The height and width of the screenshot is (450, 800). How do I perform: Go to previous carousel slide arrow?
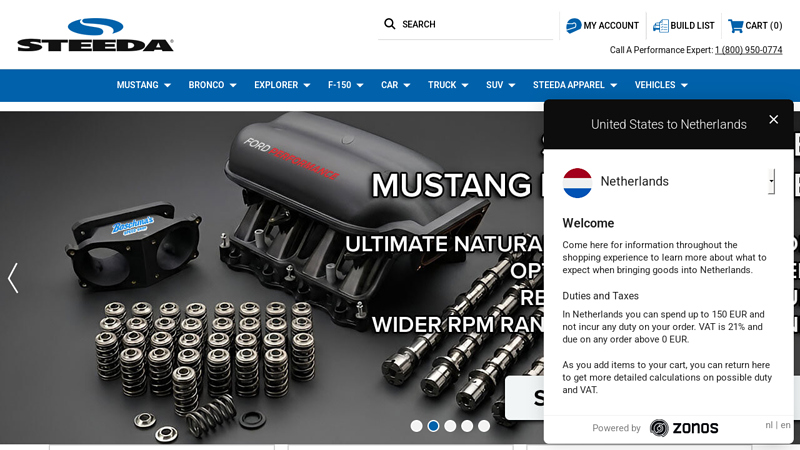point(13,278)
